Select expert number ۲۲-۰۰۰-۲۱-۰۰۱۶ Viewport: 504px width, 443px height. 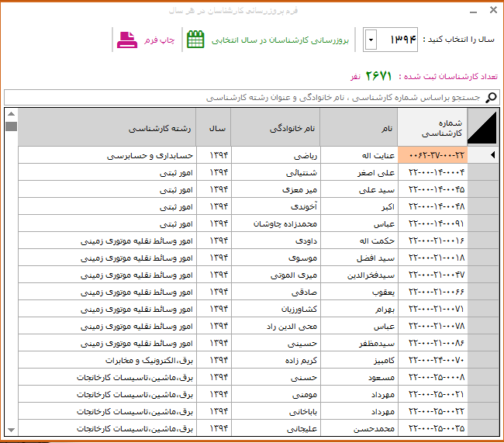click(x=433, y=241)
